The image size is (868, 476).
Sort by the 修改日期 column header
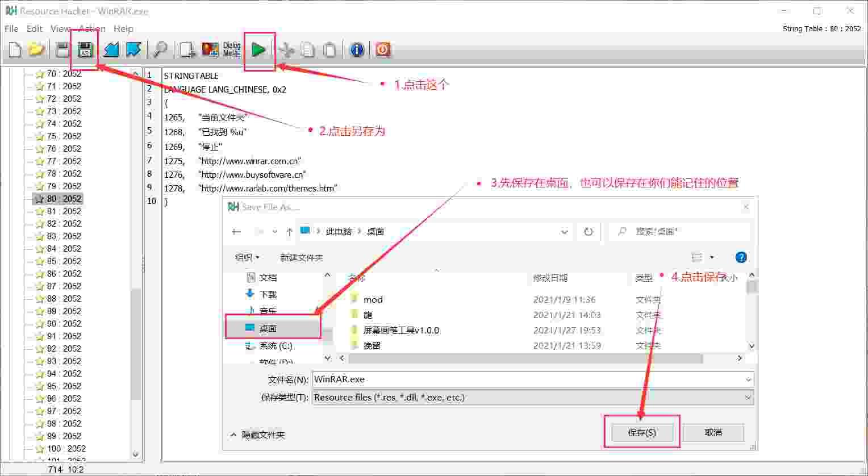pos(550,278)
